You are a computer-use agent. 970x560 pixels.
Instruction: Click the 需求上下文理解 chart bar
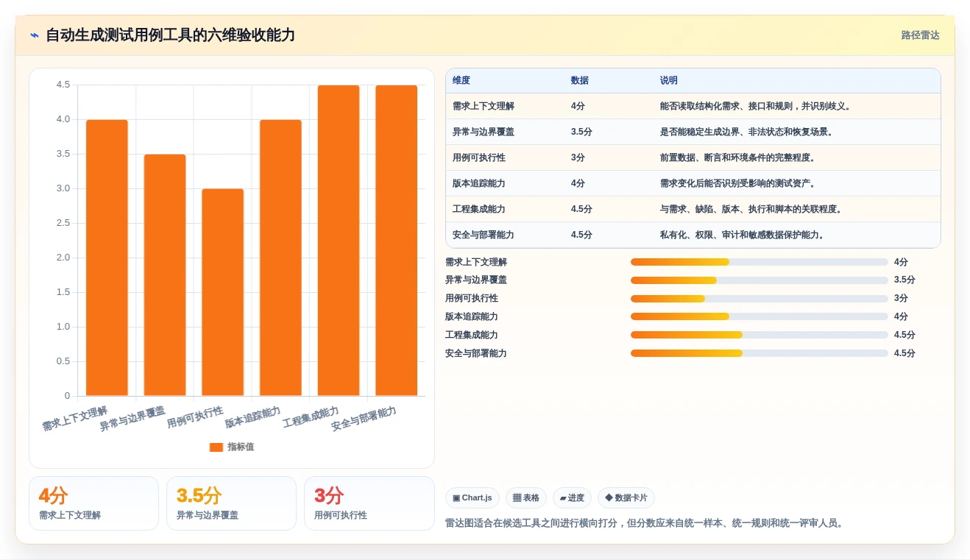tap(107, 258)
